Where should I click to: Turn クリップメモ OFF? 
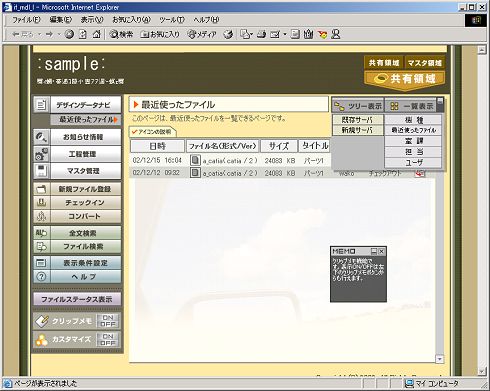108,324
